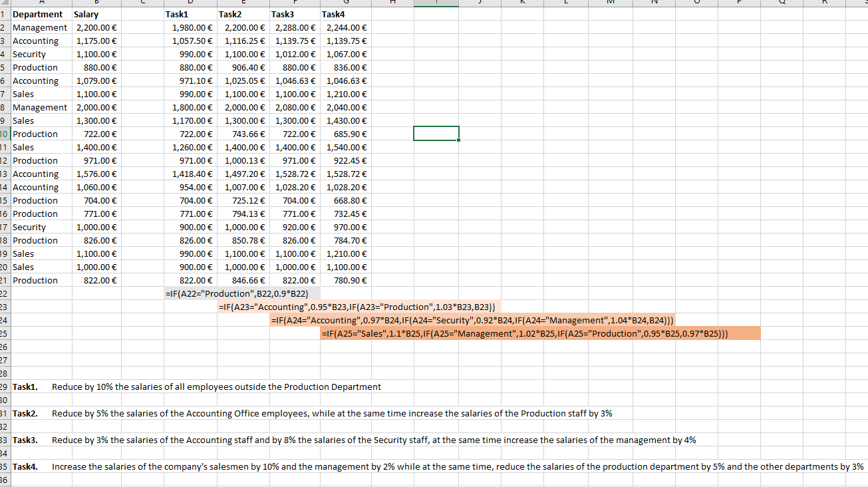Select the bold Task3. label in row 33

(25, 440)
